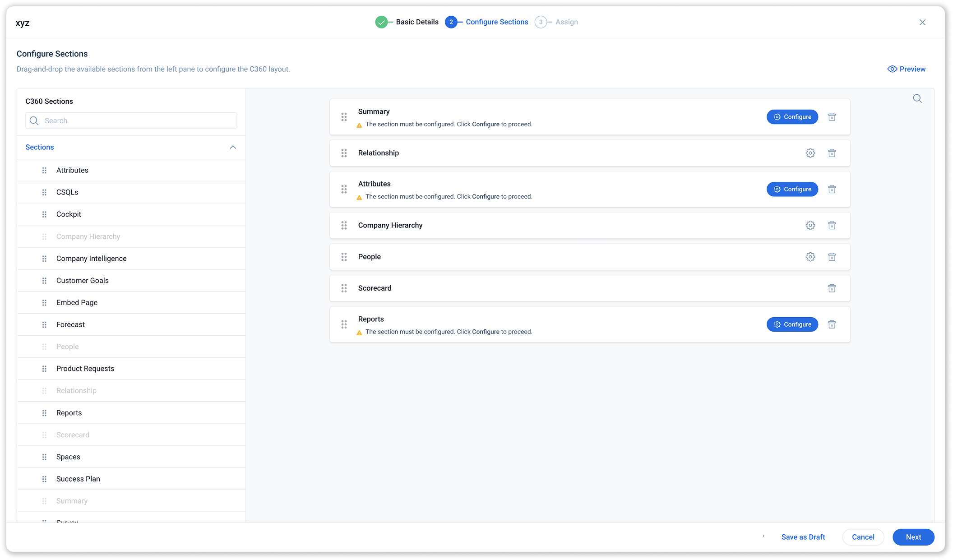953x560 pixels.
Task: Remove the Attributes section using trash icon
Action: (x=832, y=189)
